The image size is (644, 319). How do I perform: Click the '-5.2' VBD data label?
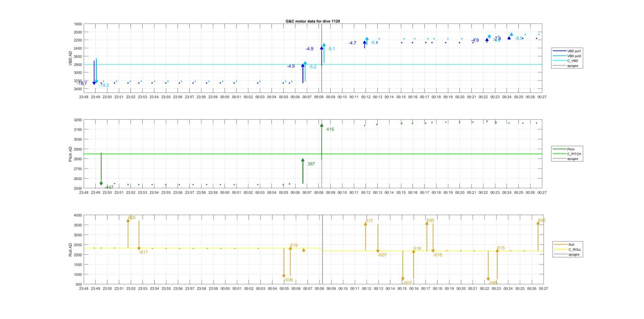[x=313, y=67]
